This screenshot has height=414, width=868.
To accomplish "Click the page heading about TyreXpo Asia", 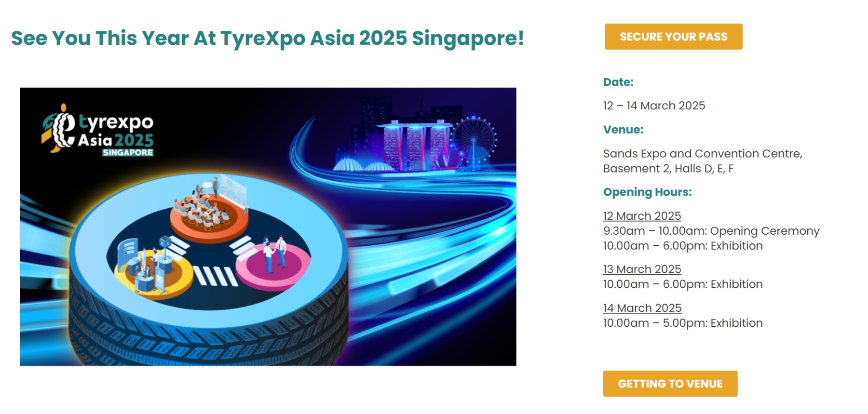I will tap(267, 38).
